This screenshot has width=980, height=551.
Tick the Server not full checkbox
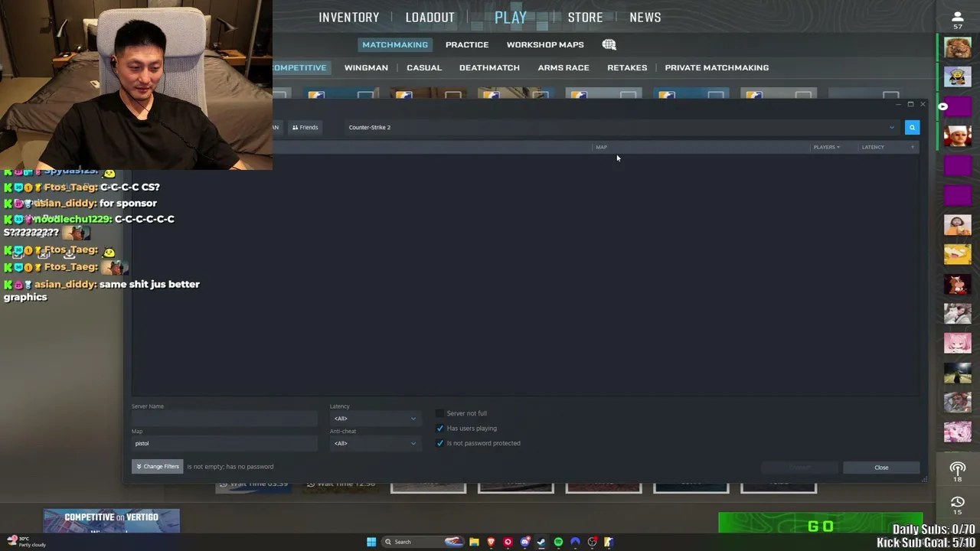pos(439,413)
